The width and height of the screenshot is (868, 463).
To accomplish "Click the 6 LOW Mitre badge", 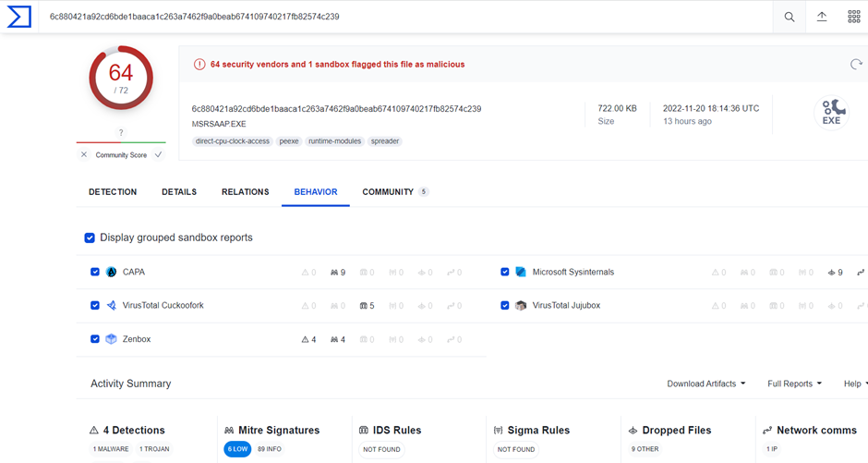I will click(237, 449).
